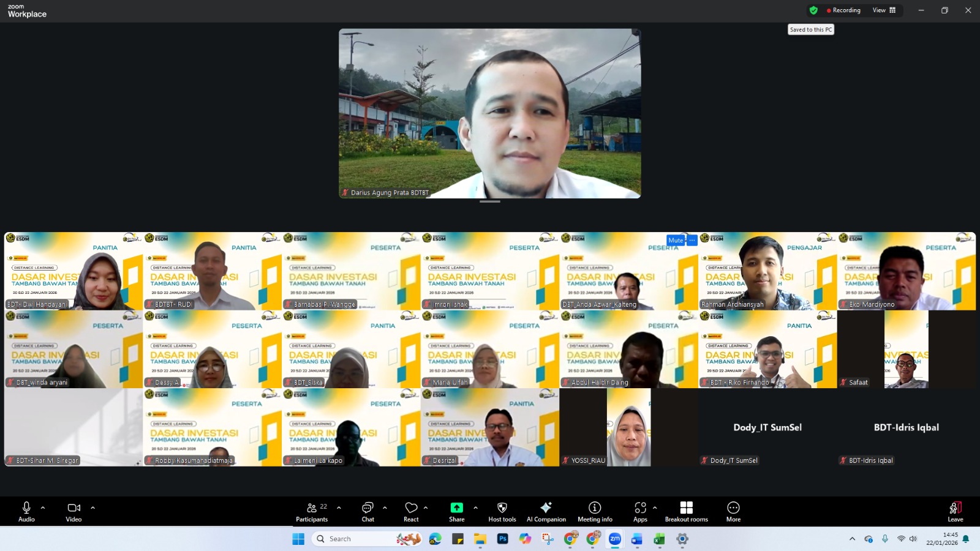This screenshot has width=980, height=551.
Task: Expand audio options arrow next to Audio
Action: click(x=43, y=508)
